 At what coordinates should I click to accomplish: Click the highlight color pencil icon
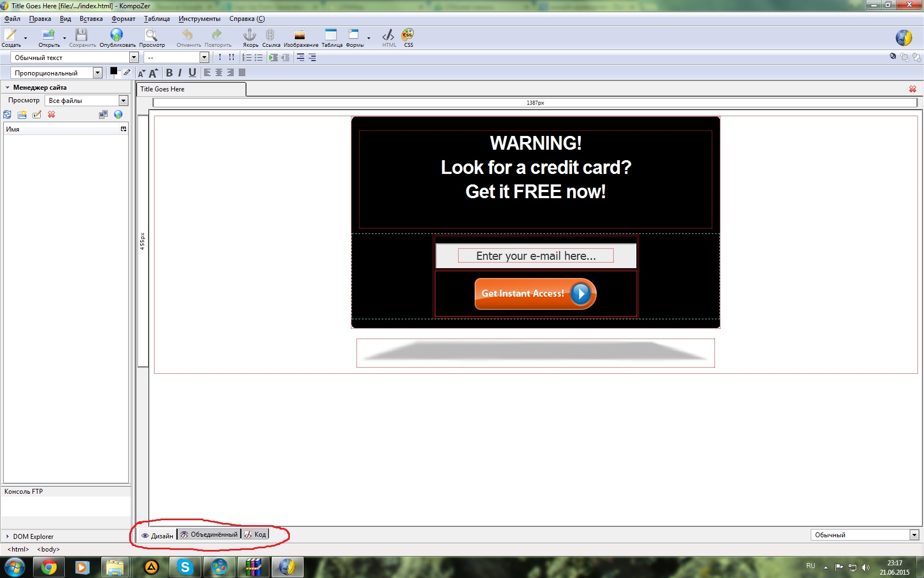click(127, 72)
